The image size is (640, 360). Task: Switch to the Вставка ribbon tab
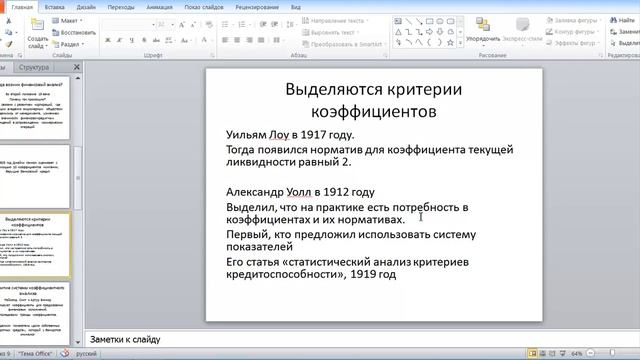click(54, 7)
